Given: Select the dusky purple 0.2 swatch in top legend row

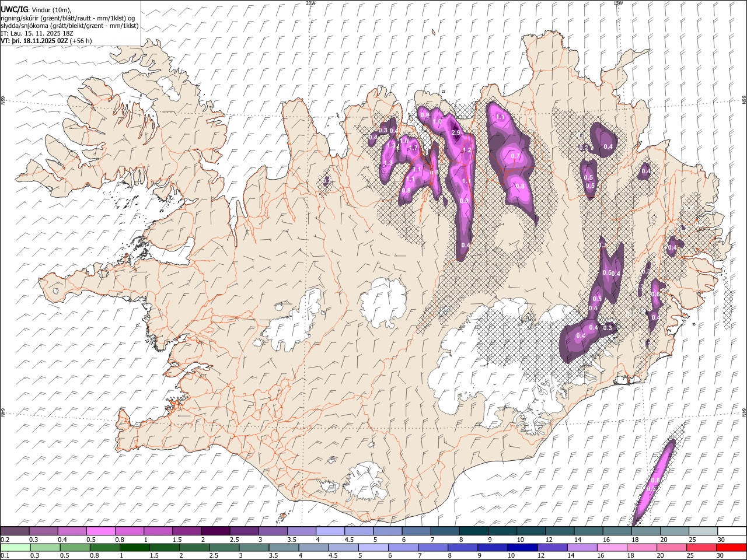Looking at the screenshot, I should [15, 531].
